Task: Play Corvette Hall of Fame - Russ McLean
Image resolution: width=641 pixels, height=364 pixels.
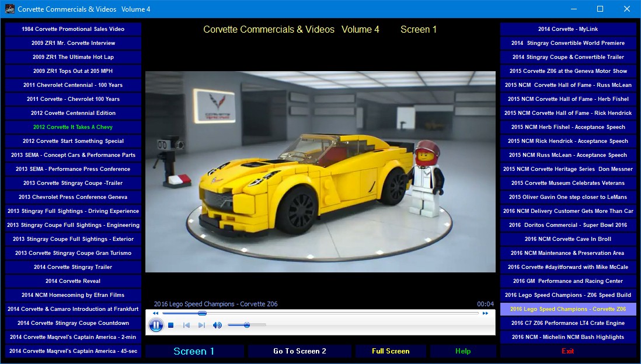Action: 568,85
